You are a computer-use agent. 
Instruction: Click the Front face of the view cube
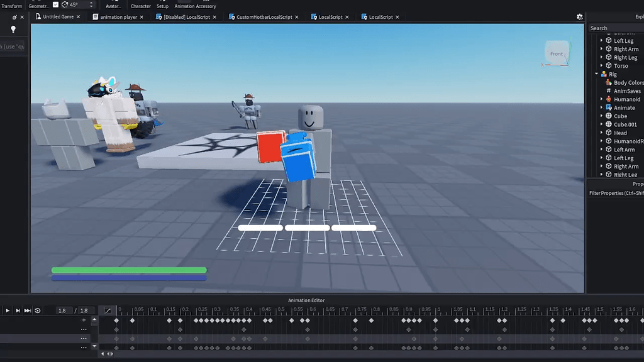[x=556, y=53]
